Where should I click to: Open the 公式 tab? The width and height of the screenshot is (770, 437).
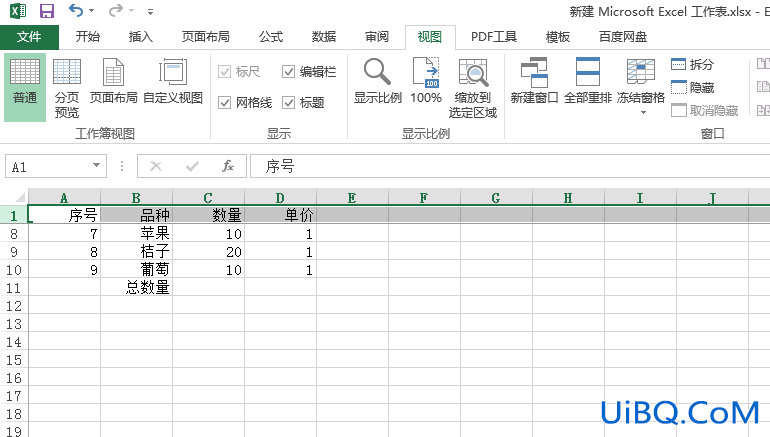point(271,37)
